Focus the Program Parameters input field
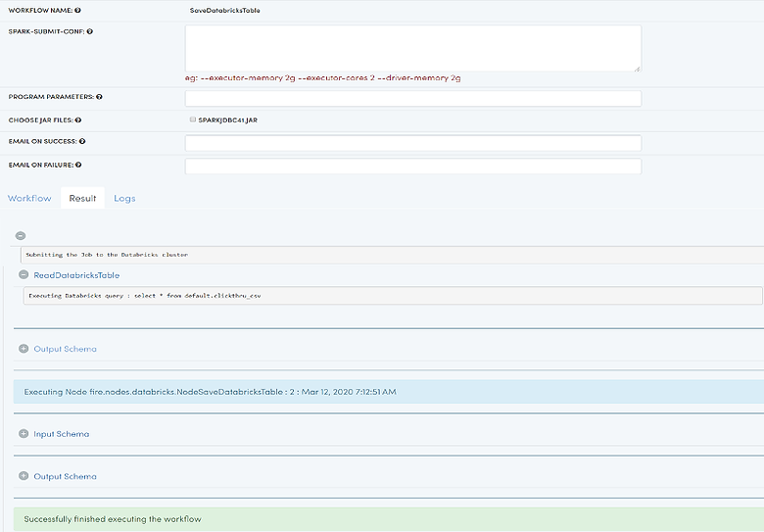 coord(413,98)
